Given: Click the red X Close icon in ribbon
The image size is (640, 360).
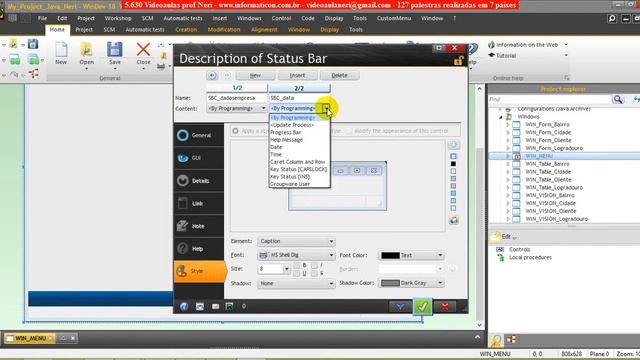Looking at the screenshot, I should pyautogui.click(x=143, y=50).
